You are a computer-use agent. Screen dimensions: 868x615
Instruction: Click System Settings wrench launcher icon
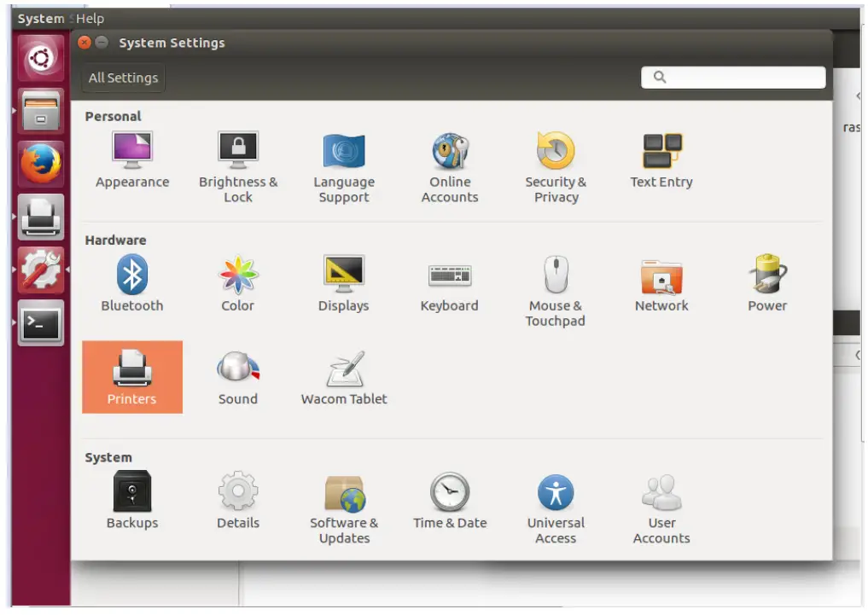click(40, 270)
